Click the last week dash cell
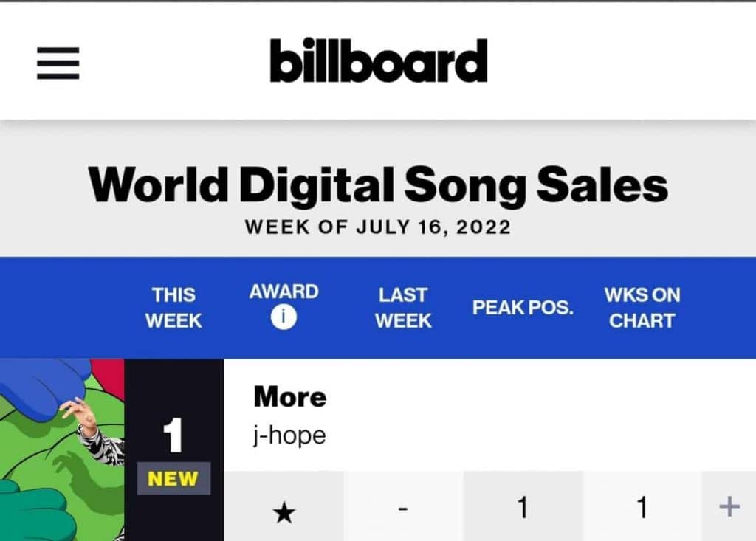Screen dimensions: 756x541 tap(403, 509)
